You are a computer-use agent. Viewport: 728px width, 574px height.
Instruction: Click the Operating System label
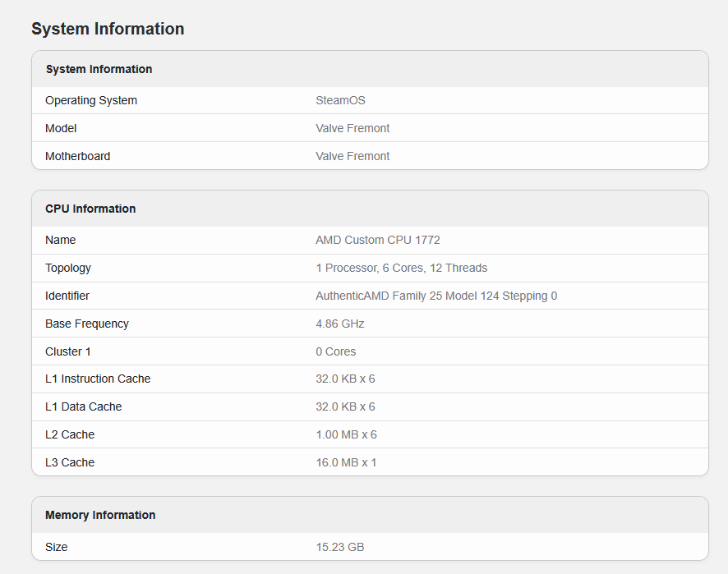pyautogui.click(x=91, y=100)
